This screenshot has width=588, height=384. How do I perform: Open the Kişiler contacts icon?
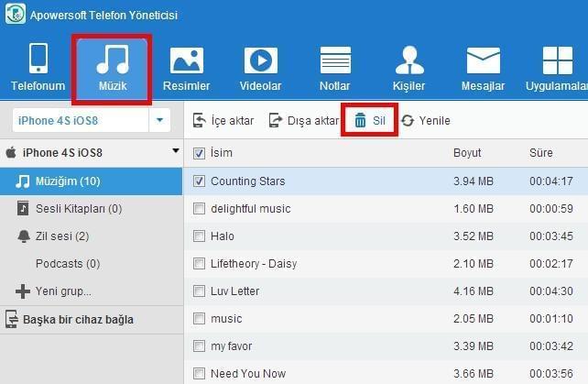click(x=409, y=60)
